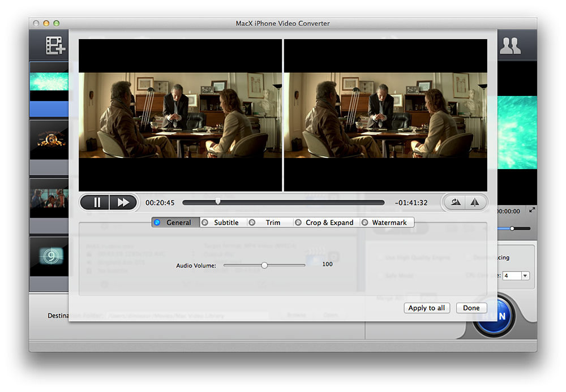Click the rotate video icon
The image size is (566, 392).
click(x=456, y=203)
